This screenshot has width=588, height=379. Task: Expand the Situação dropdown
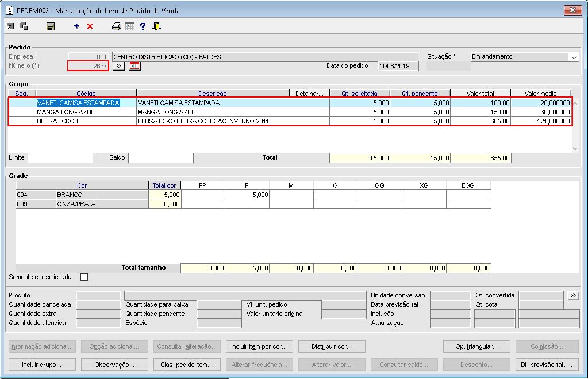[x=573, y=57]
